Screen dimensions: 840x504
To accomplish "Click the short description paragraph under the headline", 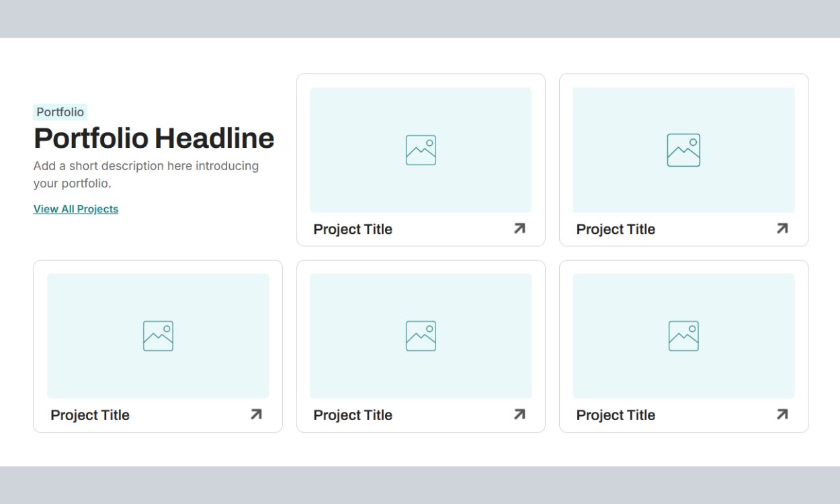I will click(146, 174).
